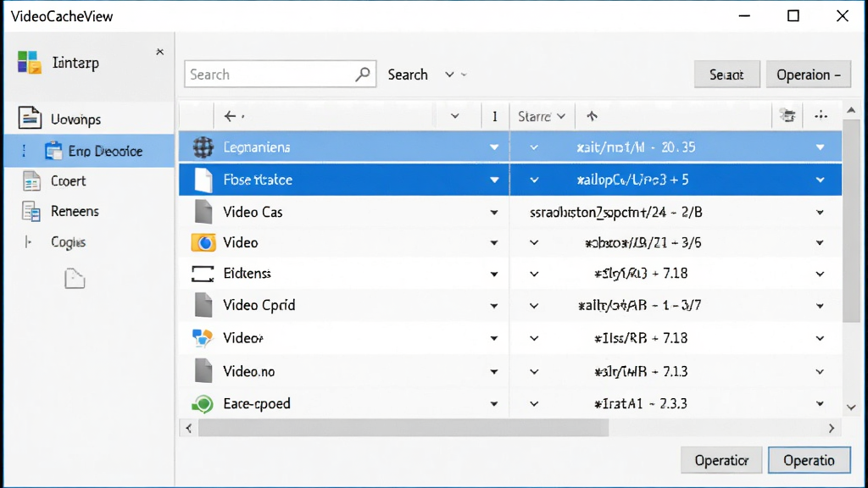Screen dimensions: 868x488
Task: Click the magnifier icon in search box
Action: tap(363, 75)
